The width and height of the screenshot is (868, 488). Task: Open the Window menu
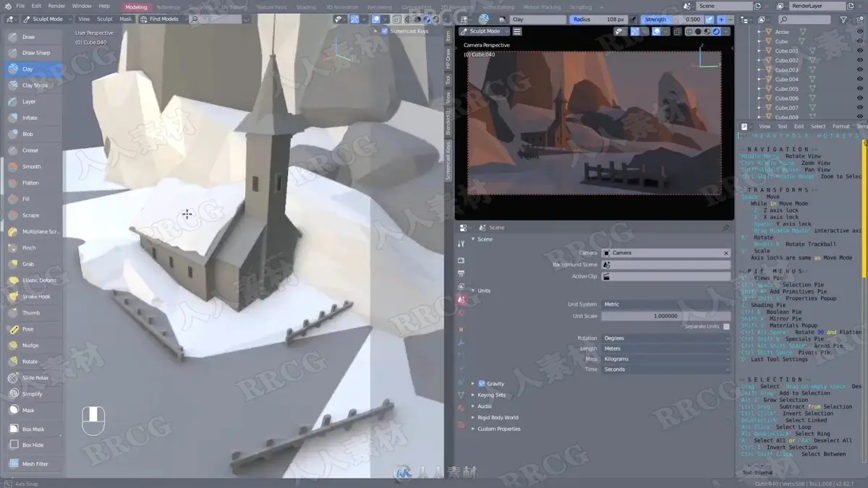click(x=82, y=6)
